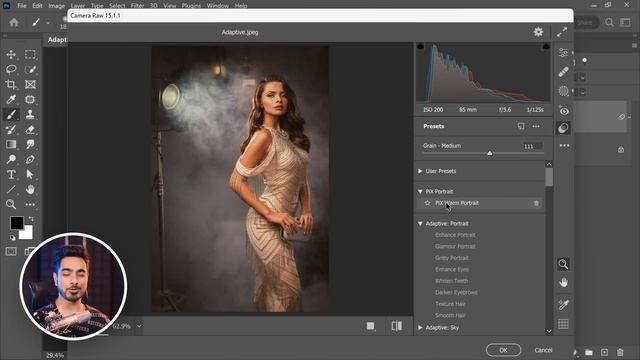This screenshot has height=360, width=640.
Task: Toggle the color sampler overlay tool
Action: 563,304
